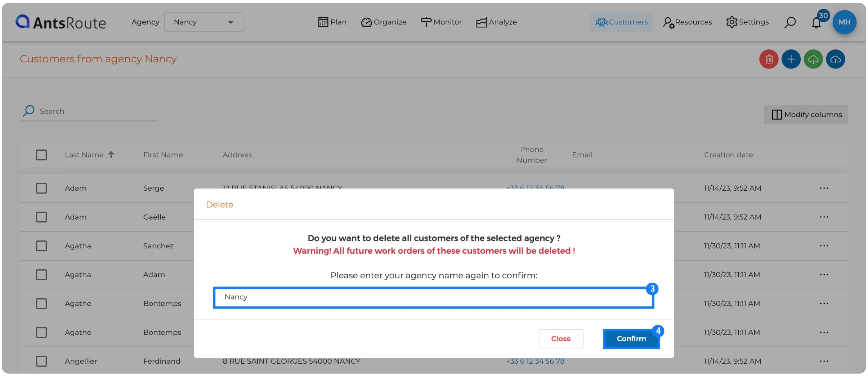
Task: Click the customer Search field
Action: click(x=89, y=111)
